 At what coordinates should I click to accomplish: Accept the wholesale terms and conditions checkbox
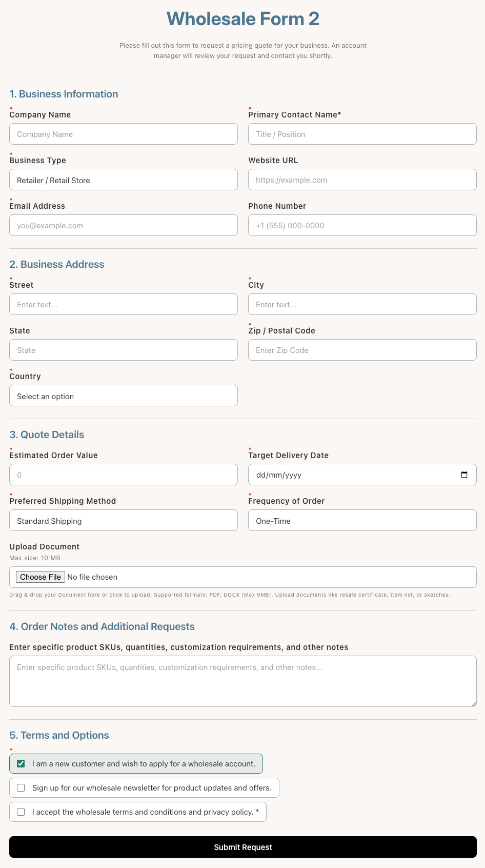[21, 812]
